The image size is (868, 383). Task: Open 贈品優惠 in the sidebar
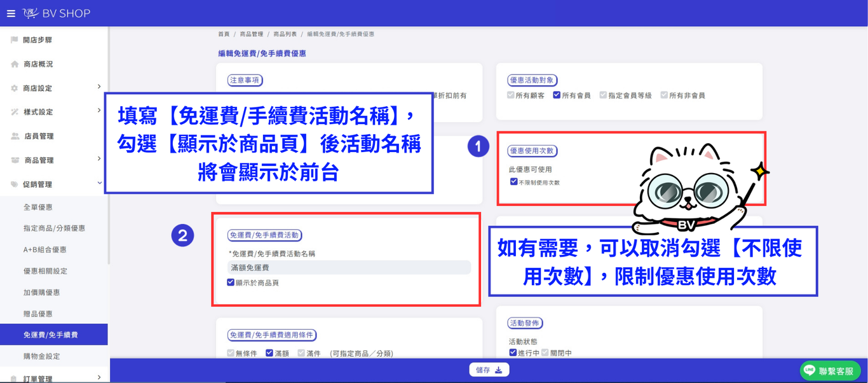pos(38,314)
